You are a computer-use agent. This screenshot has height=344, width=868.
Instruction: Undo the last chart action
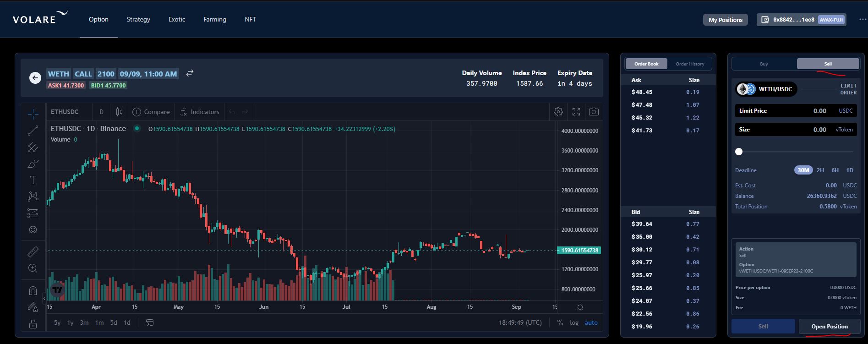coord(232,112)
